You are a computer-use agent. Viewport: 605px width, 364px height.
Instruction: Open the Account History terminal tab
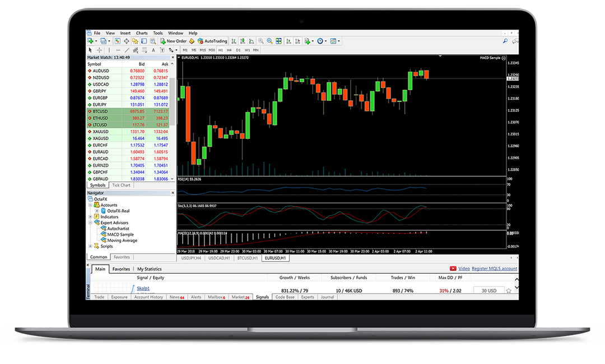[148, 297]
